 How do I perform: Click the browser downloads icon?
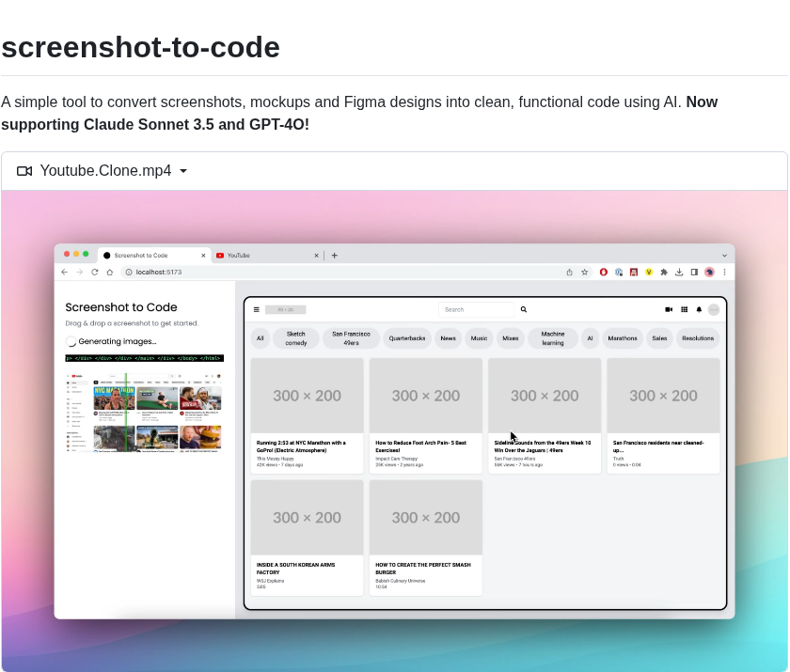679,272
